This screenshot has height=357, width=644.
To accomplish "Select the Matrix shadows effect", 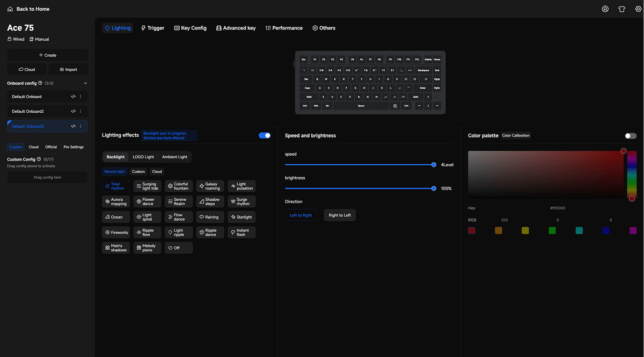I will pyautogui.click(x=116, y=248).
